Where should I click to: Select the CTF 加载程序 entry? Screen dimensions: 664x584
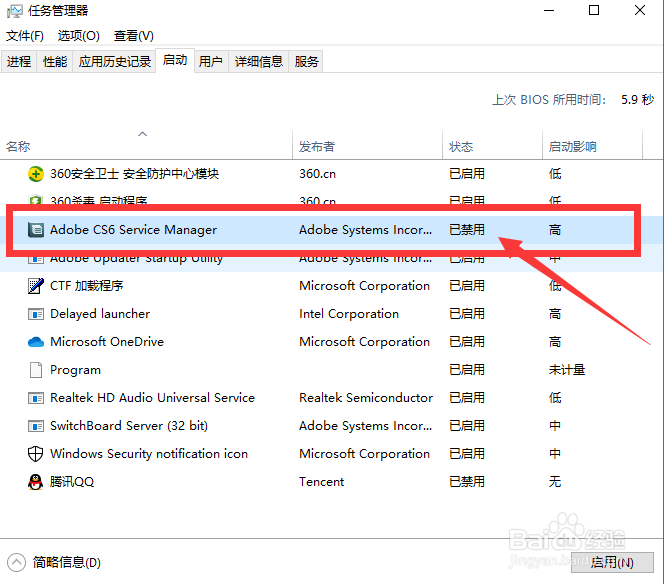coord(86,285)
